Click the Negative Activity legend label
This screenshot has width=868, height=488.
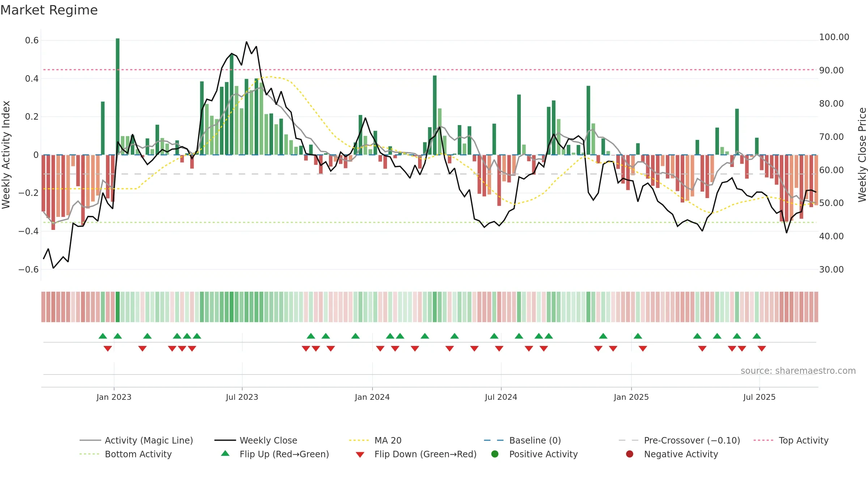[x=681, y=454]
